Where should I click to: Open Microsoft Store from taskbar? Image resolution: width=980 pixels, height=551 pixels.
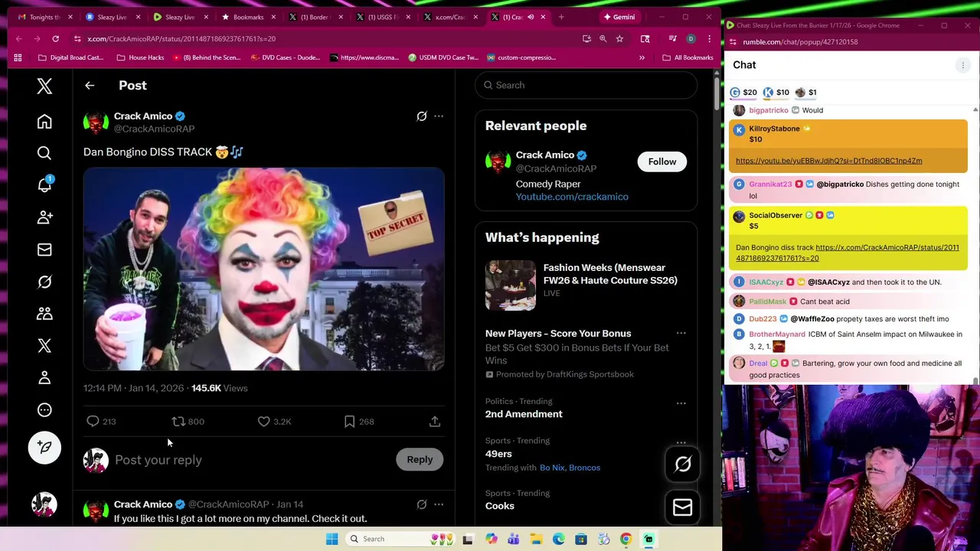[x=581, y=539]
